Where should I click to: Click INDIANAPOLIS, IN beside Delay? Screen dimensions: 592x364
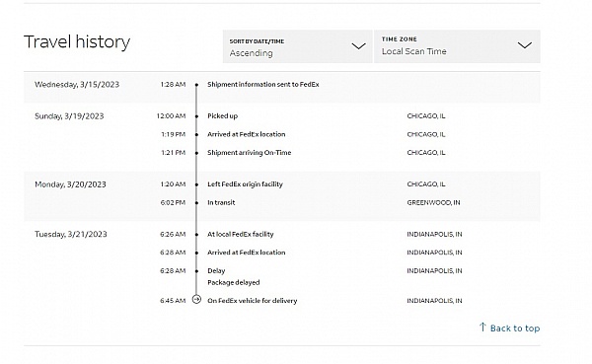click(x=434, y=270)
